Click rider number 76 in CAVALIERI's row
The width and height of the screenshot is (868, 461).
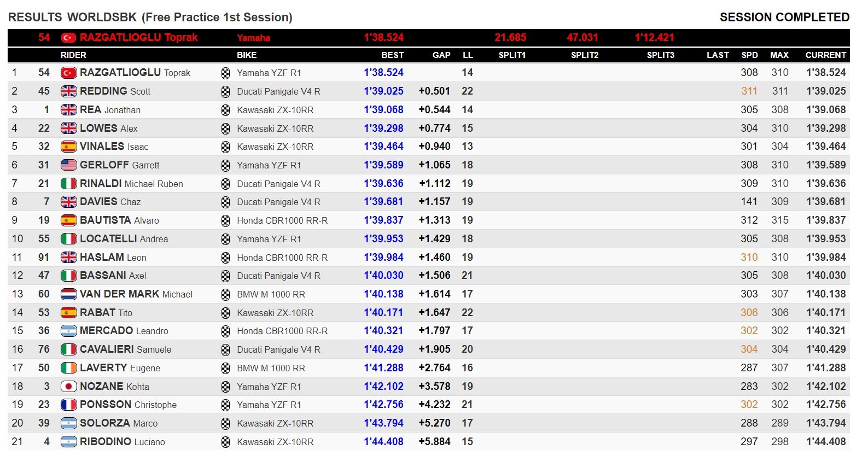(44, 349)
